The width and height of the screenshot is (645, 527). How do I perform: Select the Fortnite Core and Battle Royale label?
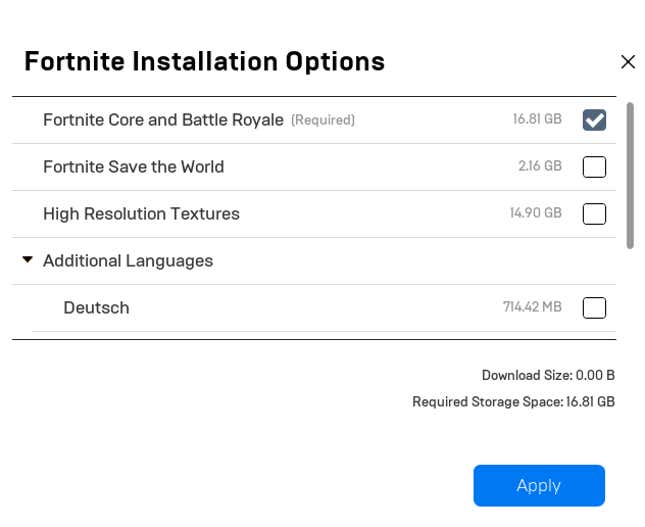point(163,120)
